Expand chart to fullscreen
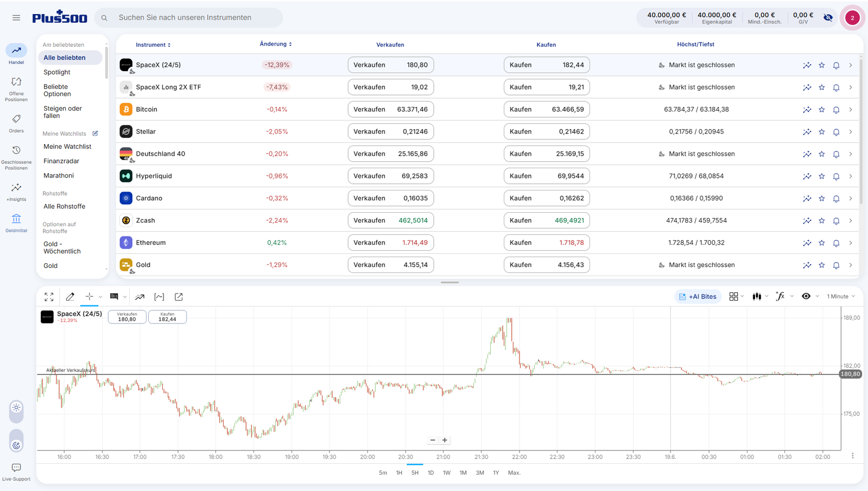The width and height of the screenshot is (868, 491). 49,297
